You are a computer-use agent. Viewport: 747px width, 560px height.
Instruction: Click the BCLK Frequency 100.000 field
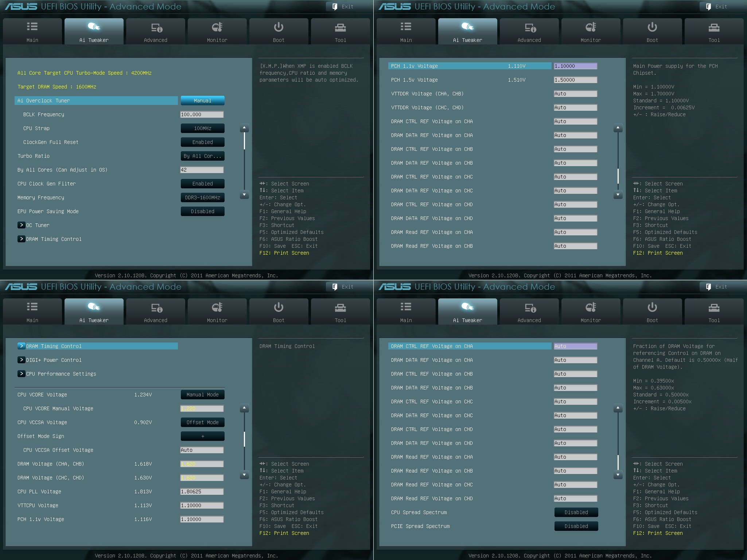(x=202, y=114)
